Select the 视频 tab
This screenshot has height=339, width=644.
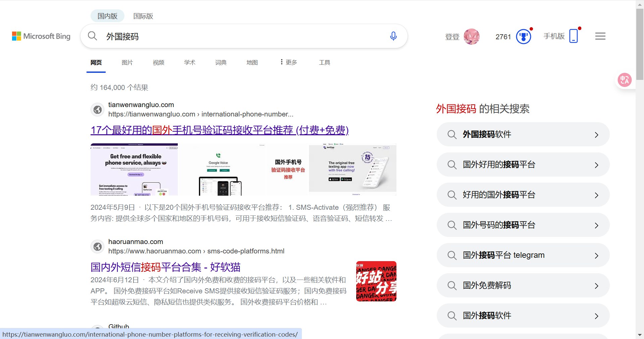point(158,62)
